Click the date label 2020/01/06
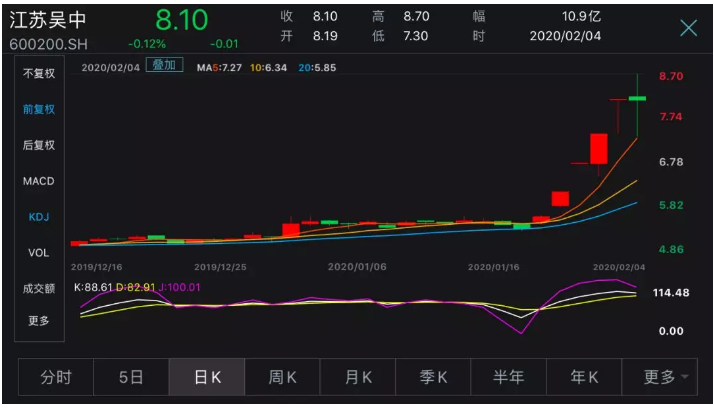 coord(357,267)
